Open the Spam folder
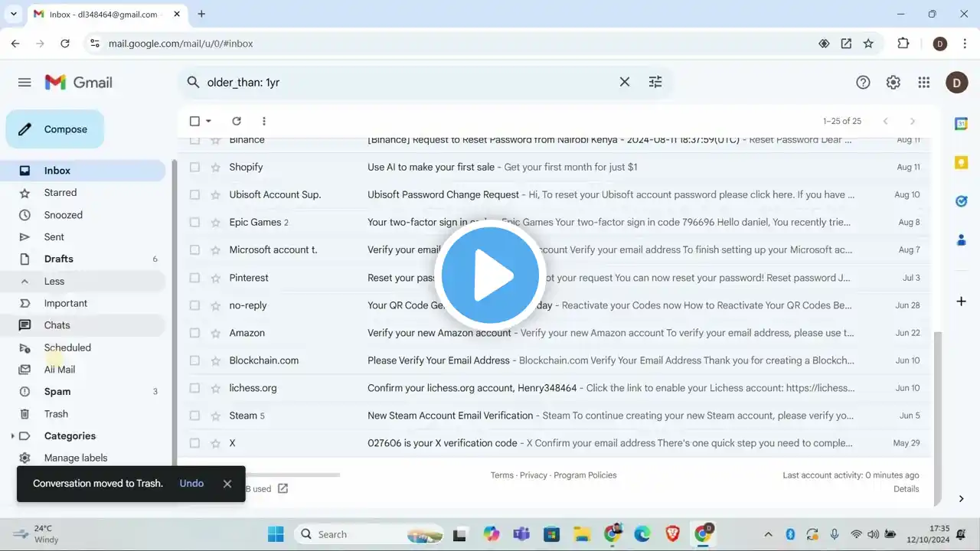 tap(83, 391)
